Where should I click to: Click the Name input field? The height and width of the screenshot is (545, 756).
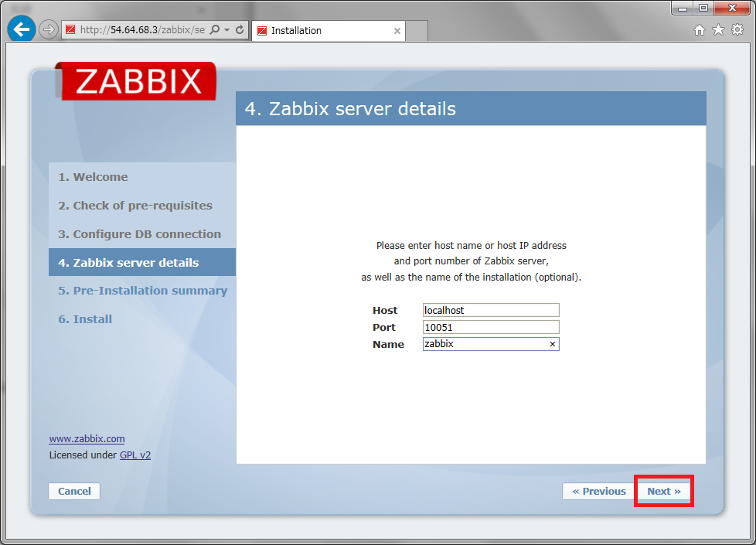pos(491,344)
